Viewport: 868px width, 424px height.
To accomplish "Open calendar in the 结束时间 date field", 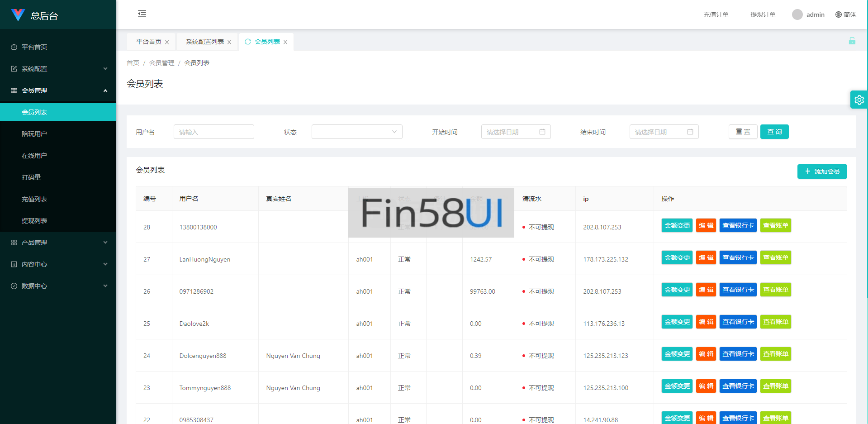I will click(x=690, y=132).
